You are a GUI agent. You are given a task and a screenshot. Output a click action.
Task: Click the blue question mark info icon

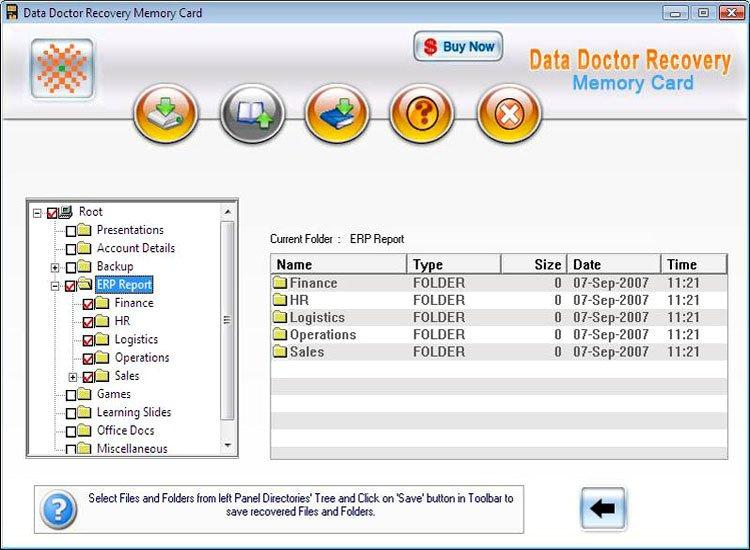pos(58,509)
